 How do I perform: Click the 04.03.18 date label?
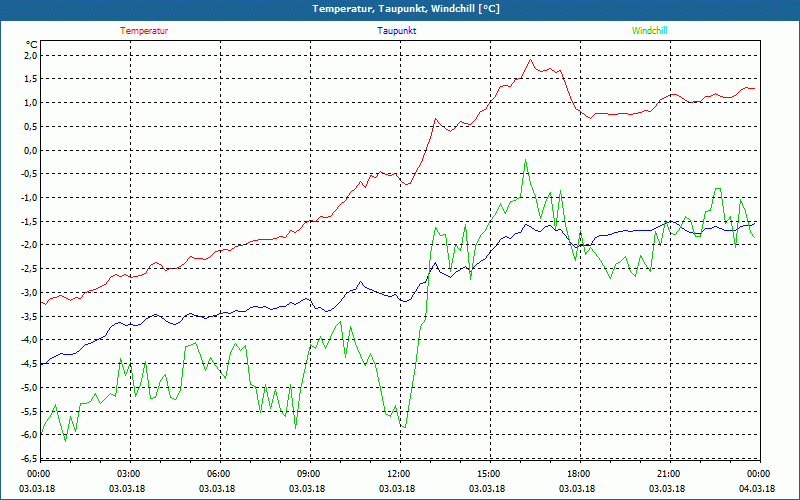[757, 488]
